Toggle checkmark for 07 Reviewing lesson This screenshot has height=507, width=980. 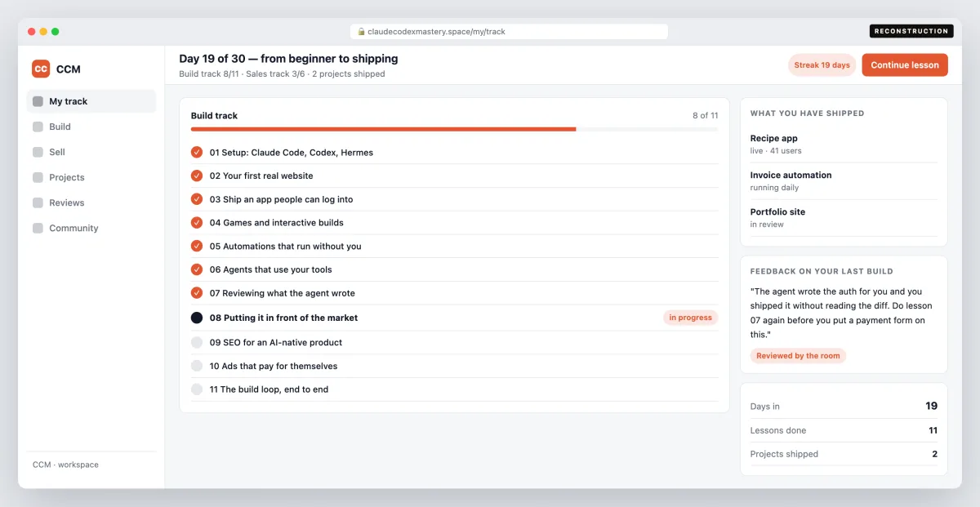[x=197, y=293]
